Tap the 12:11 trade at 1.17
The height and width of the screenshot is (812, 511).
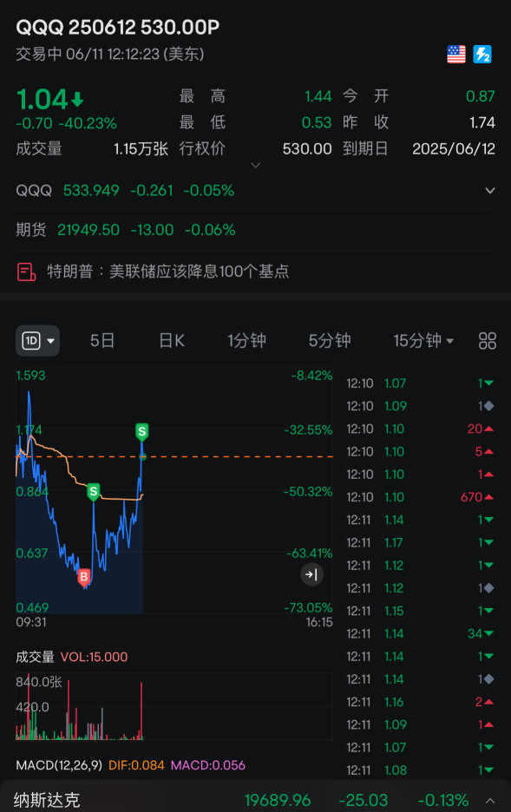click(420, 543)
